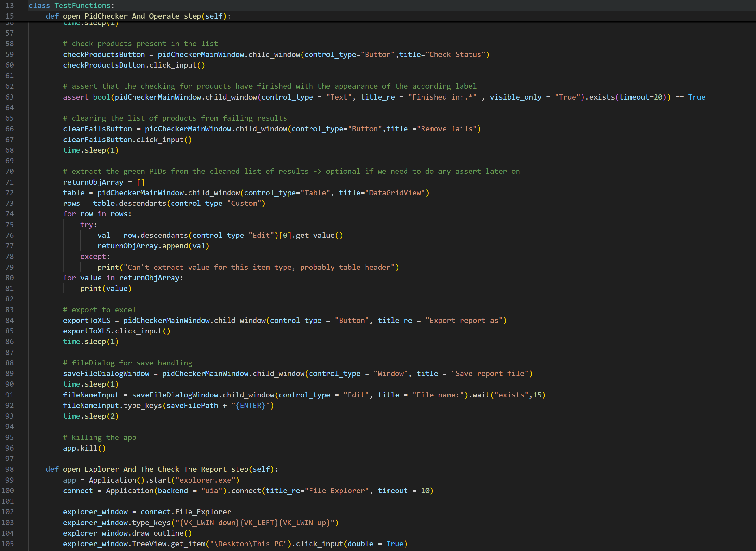Click the sticky header 'class TestFunctions:'
This screenshot has height=551, width=756.
71,5
